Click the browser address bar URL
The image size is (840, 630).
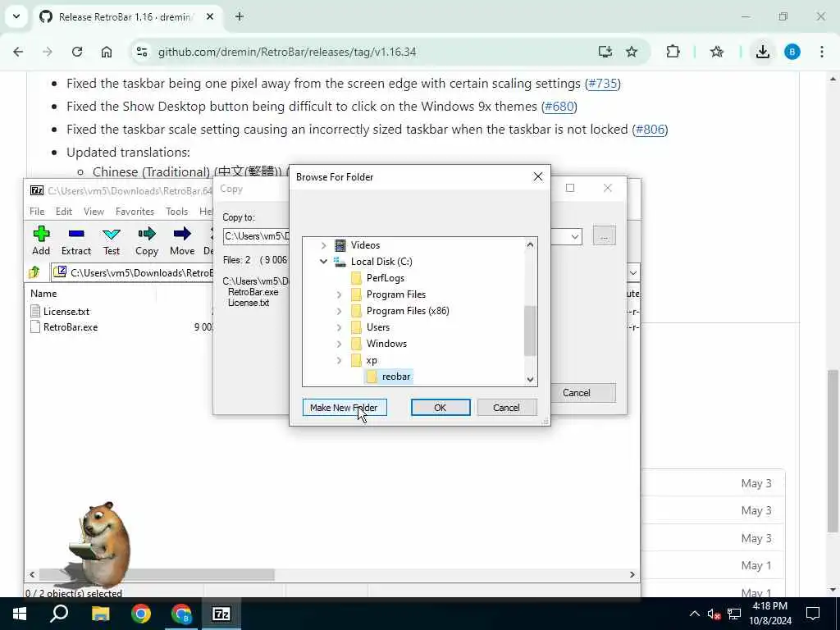pos(287,52)
